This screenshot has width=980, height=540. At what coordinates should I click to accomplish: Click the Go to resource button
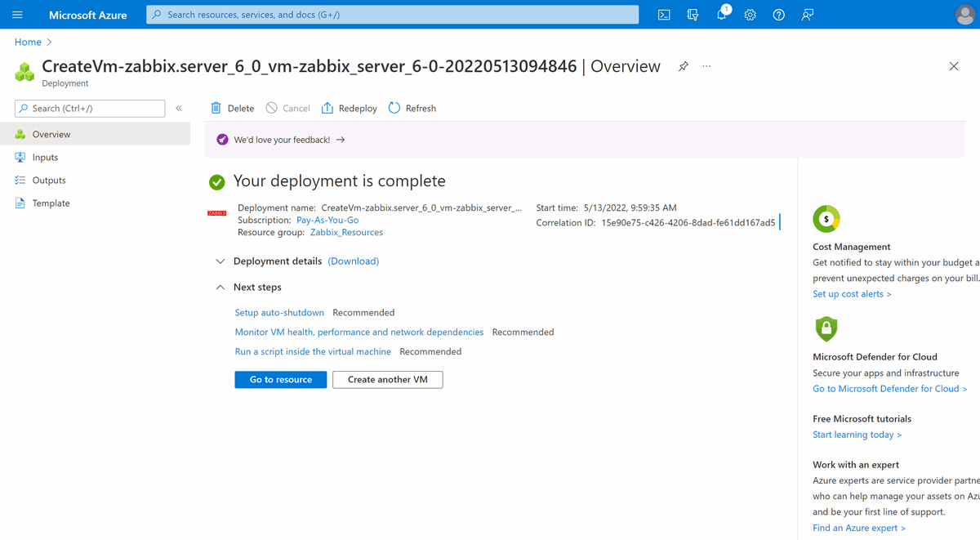click(281, 380)
